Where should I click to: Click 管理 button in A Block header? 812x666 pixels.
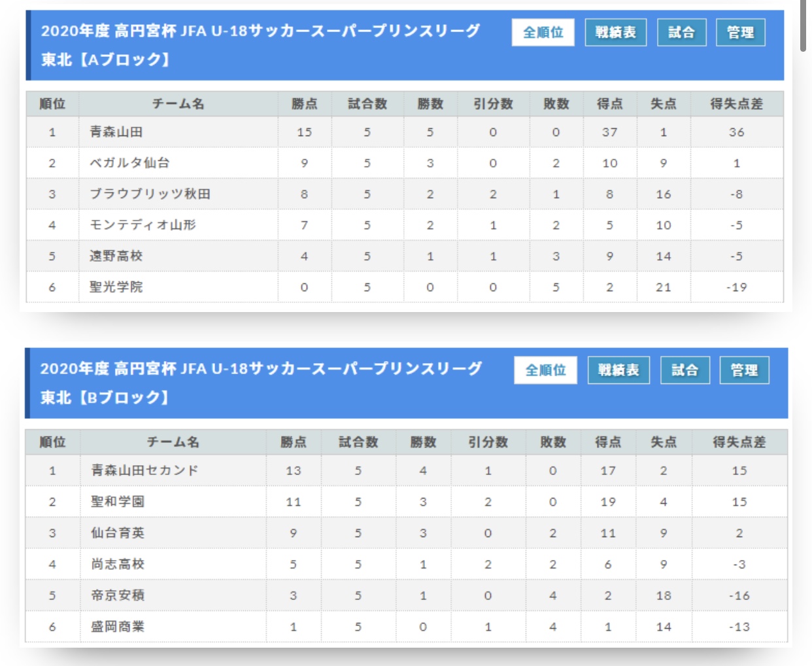(740, 33)
